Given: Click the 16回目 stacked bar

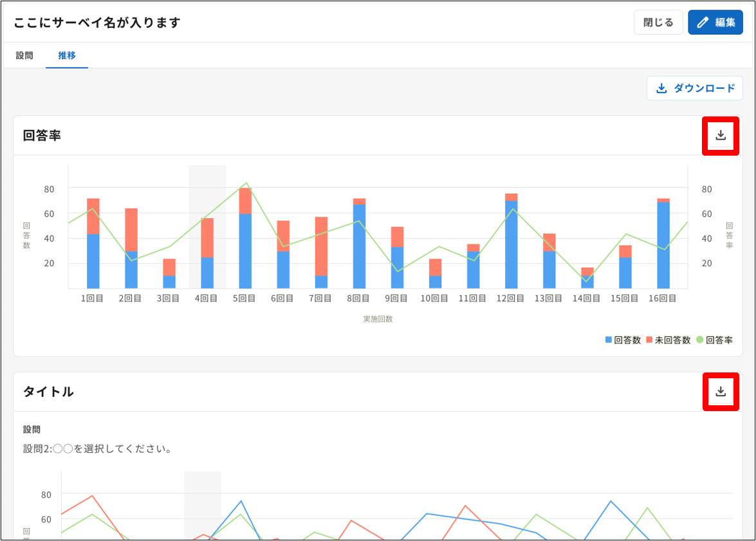Looking at the screenshot, I should point(663,244).
